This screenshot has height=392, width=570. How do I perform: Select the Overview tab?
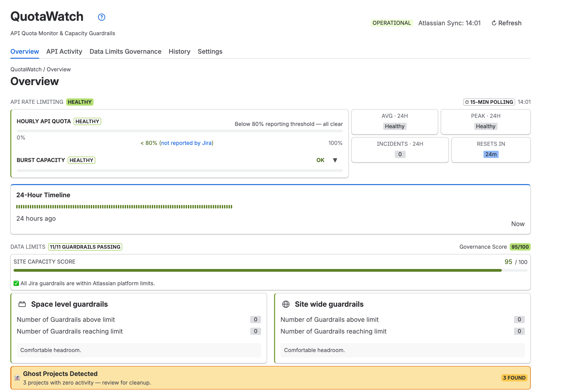point(25,52)
